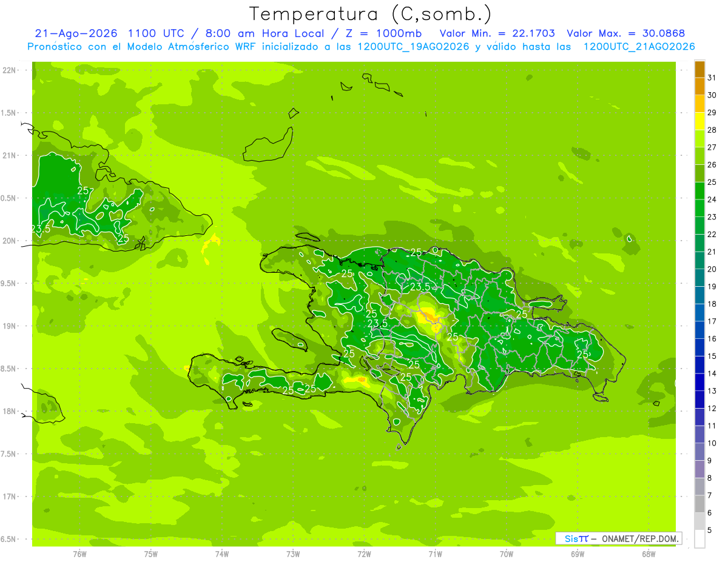This screenshot has height=562, width=728.
Task: Click latitude label '17N'
Action: [10, 497]
